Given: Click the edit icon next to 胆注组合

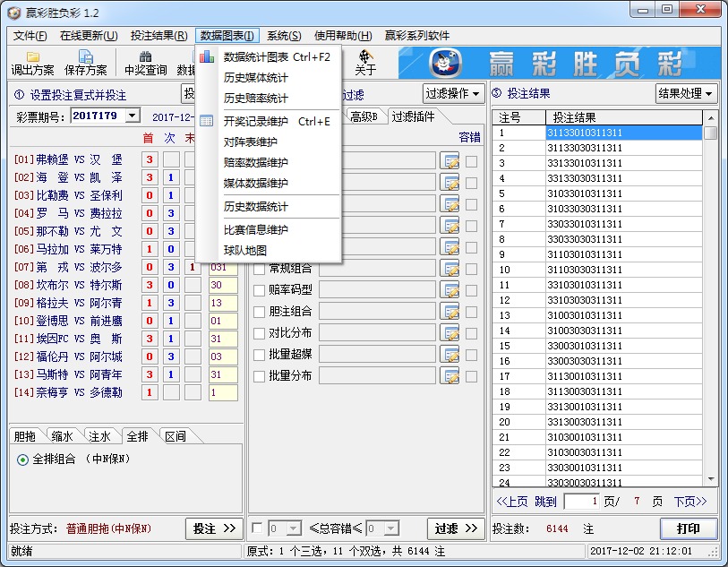Looking at the screenshot, I should 452,311.
